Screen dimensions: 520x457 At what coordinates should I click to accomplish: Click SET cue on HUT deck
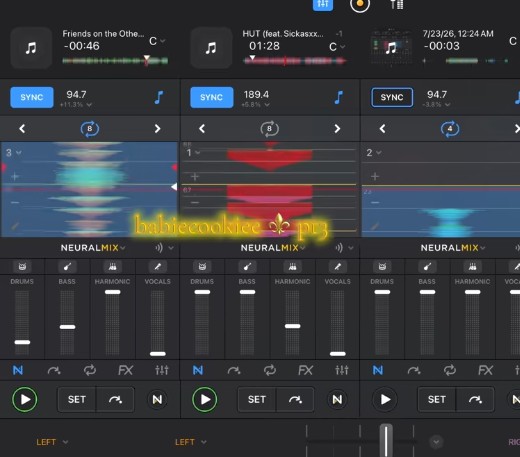(257, 399)
